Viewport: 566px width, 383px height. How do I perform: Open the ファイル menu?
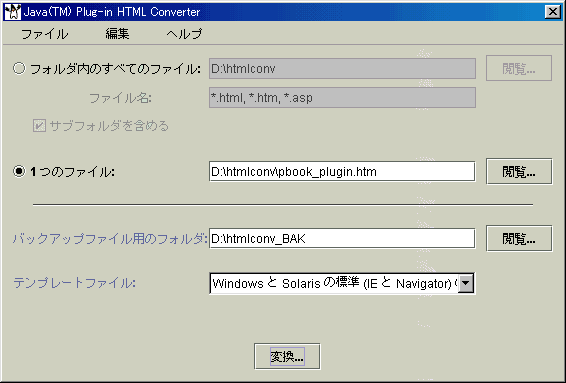click(x=45, y=34)
